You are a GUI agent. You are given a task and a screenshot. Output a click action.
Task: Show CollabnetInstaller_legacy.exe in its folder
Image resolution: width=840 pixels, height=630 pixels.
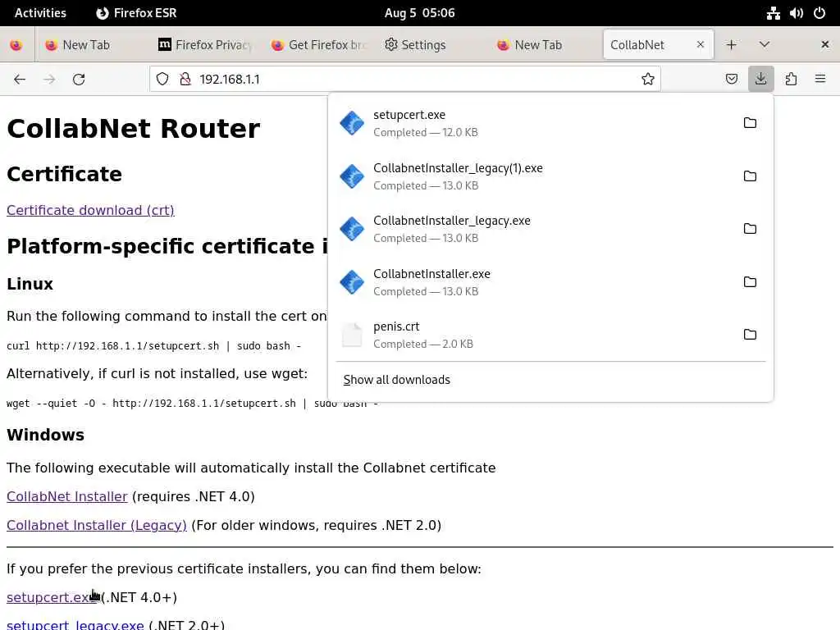[750, 229]
